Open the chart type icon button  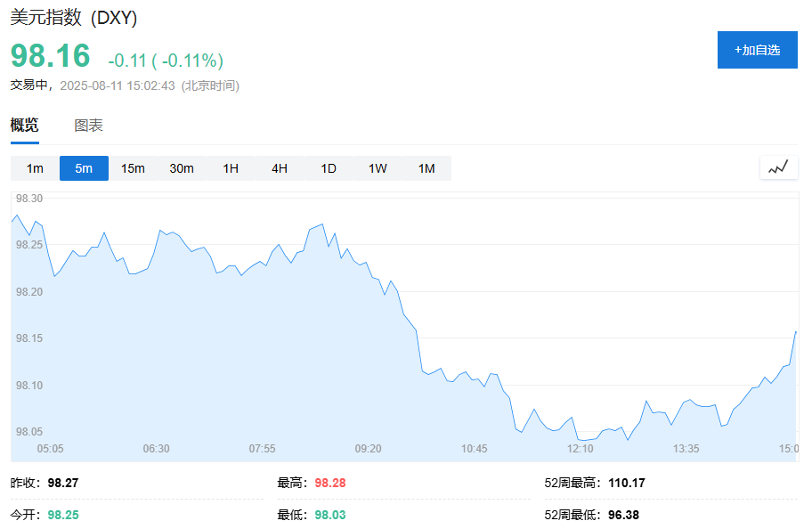[778, 167]
